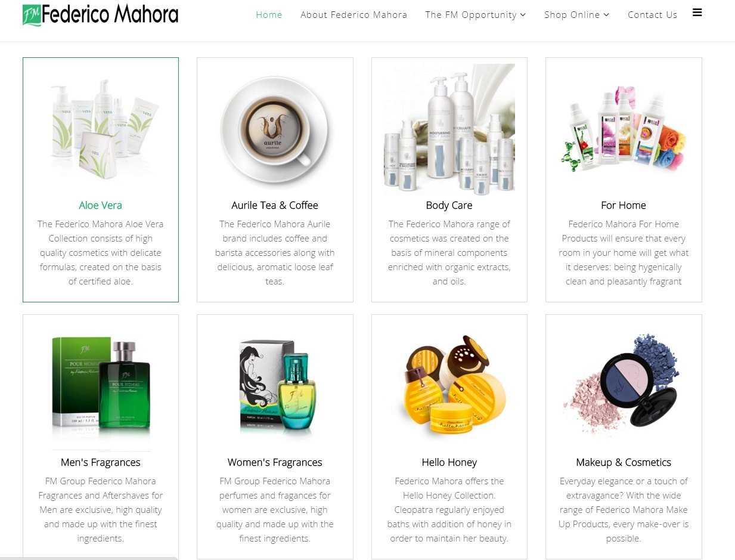The width and height of the screenshot is (735, 560).
Task: Click the horizontal scrollbar at page bottom
Action: pos(89,558)
